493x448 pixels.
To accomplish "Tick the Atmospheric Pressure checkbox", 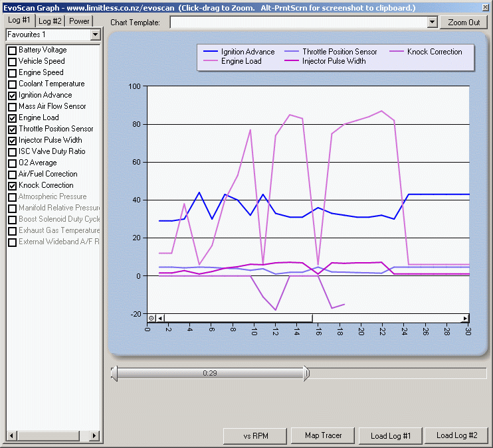I will (12, 197).
